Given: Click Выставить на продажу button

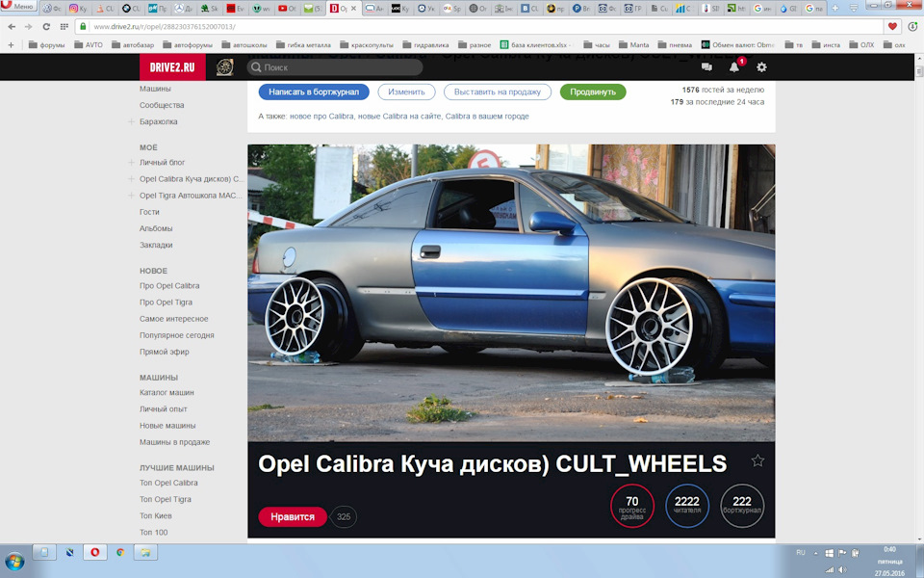Looking at the screenshot, I should [498, 92].
